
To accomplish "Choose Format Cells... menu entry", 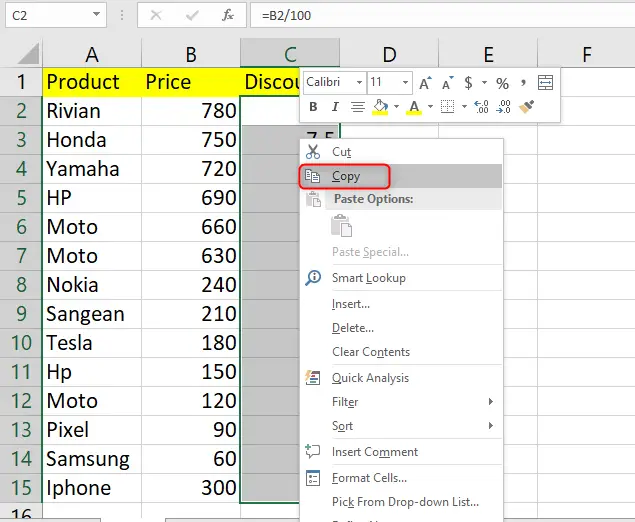I will (x=402, y=478).
